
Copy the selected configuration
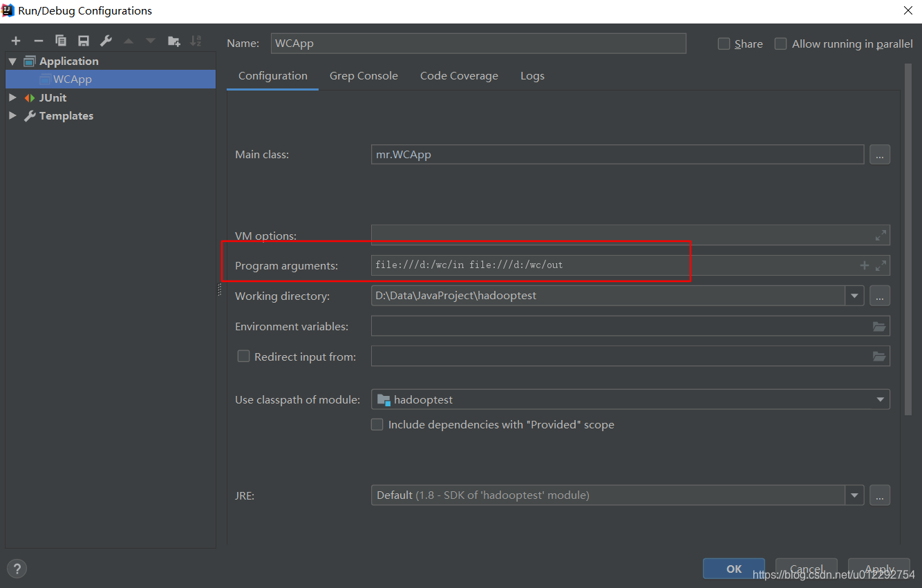tap(61, 41)
